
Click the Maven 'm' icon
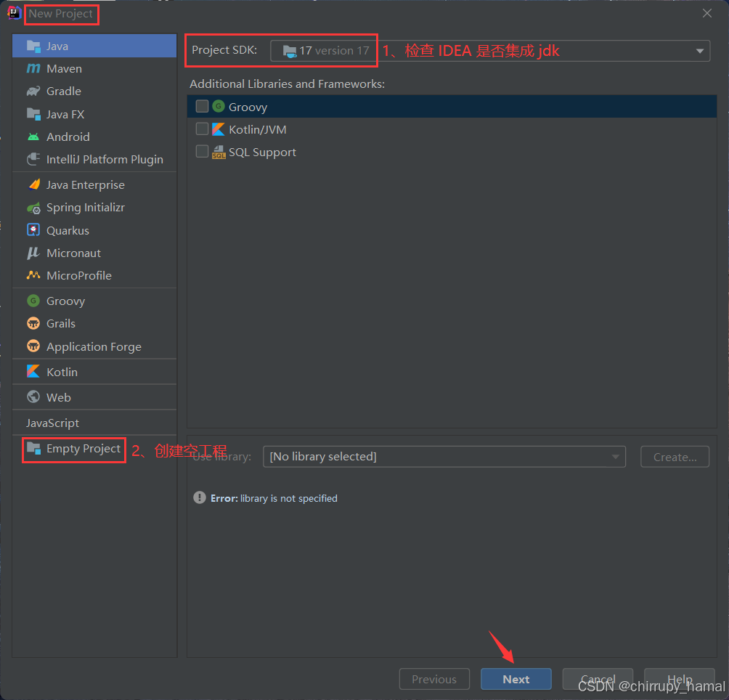(33, 69)
